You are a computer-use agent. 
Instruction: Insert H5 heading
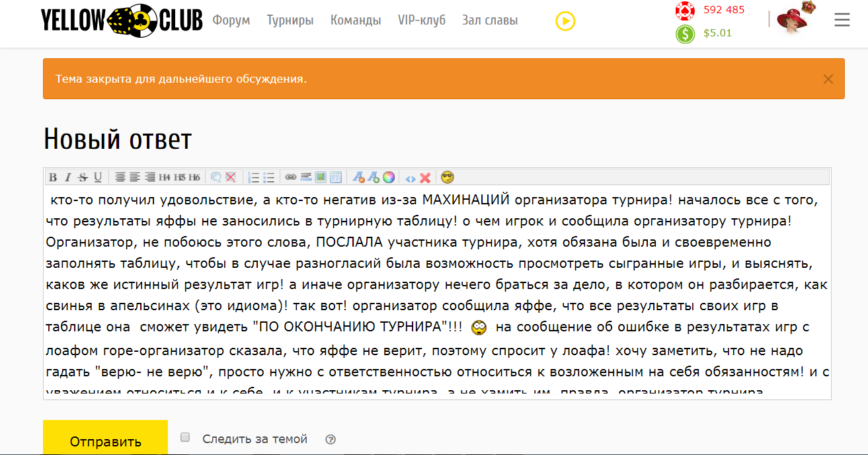coord(180,177)
